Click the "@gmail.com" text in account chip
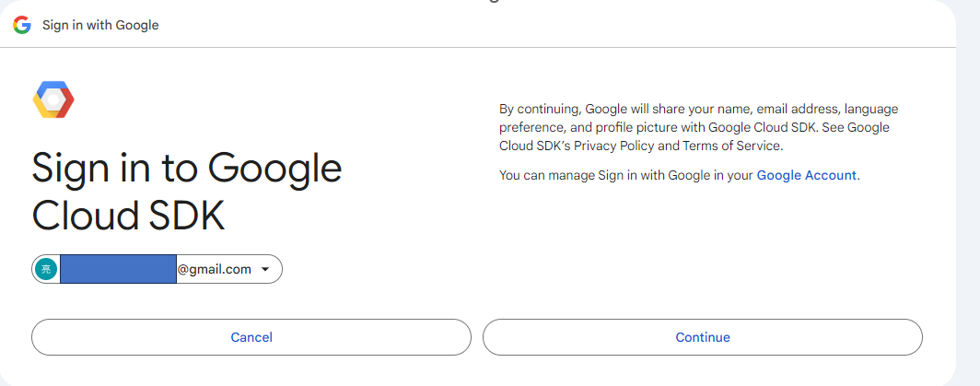The image size is (980, 386). click(x=214, y=269)
